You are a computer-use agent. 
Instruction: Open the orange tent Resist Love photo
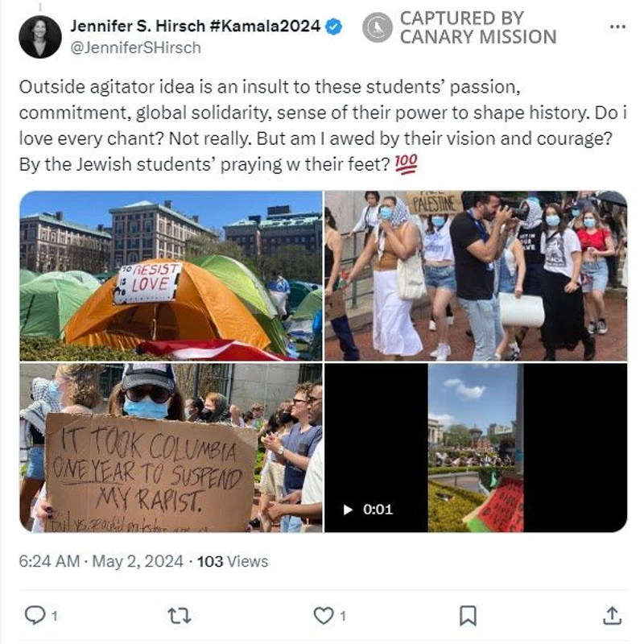171,276
